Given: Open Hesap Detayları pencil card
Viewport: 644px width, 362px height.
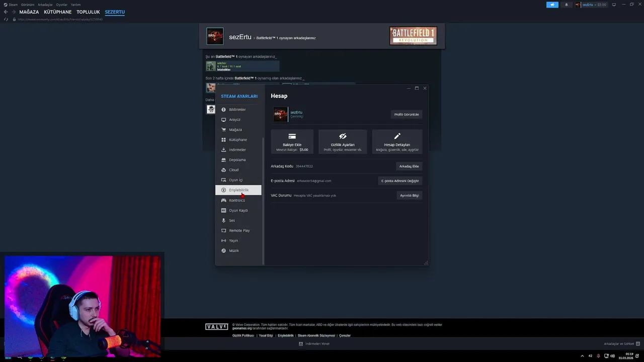Looking at the screenshot, I should [397, 141].
